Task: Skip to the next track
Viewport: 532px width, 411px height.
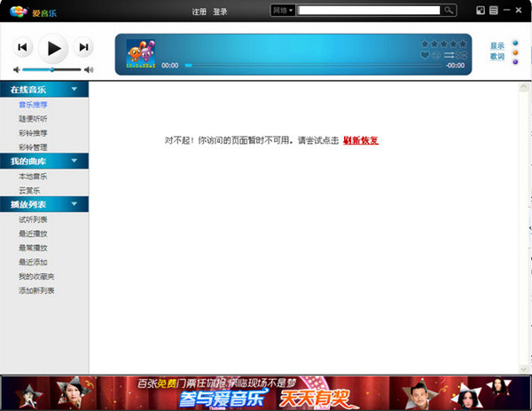Action: pos(83,47)
